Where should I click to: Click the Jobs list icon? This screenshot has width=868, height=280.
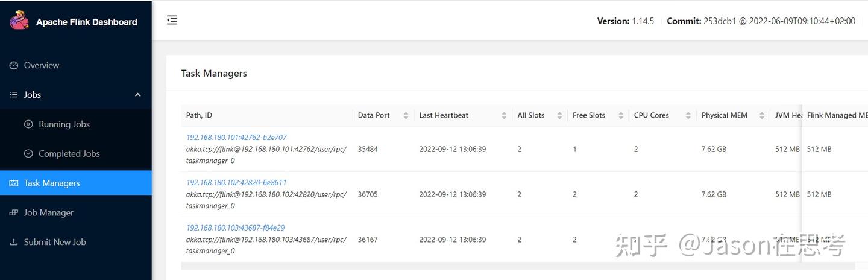click(x=14, y=95)
